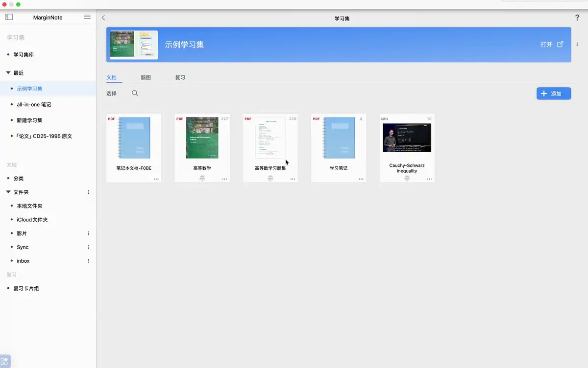Open options dots for 影片 row

click(x=88, y=233)
